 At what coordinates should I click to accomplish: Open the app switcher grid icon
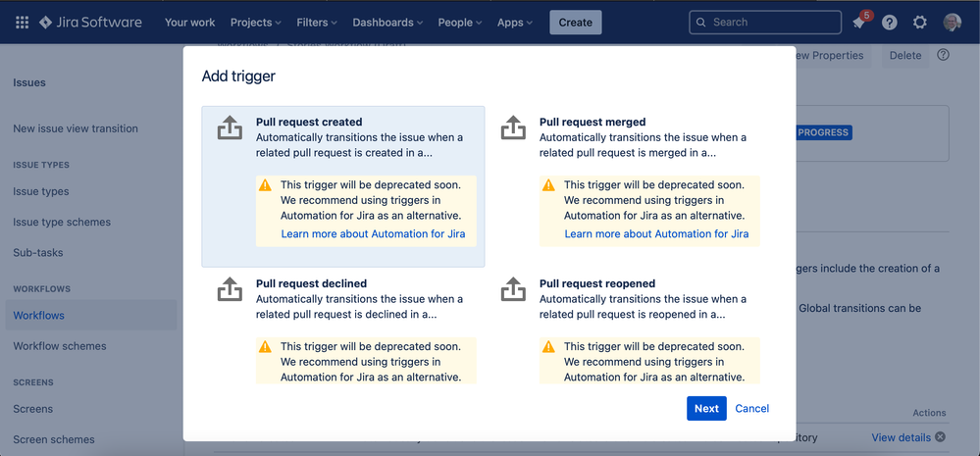(22, 23)
